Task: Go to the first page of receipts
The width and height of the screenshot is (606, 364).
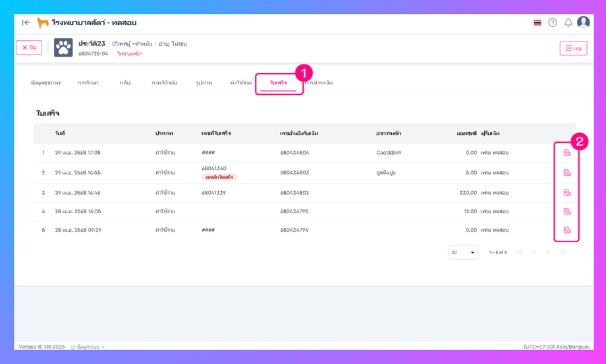Action: [520, 253]
